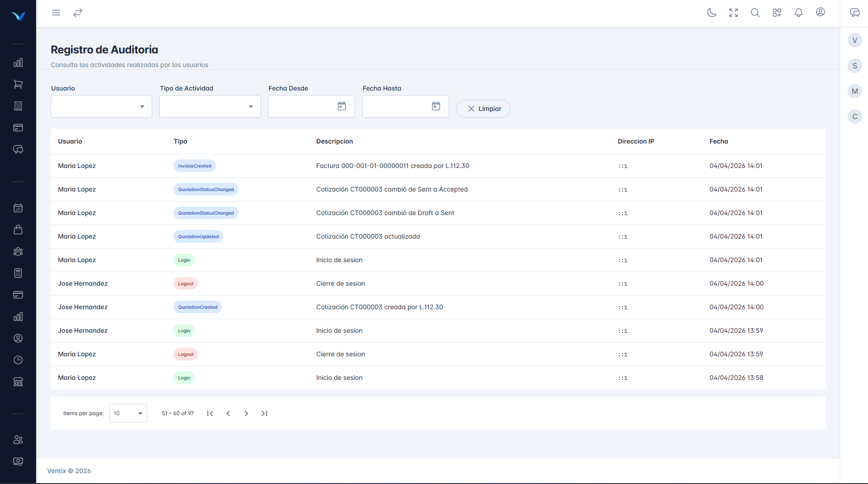
Task: Select the V contact avatar in chat sidebar
Action: [x=854, y=40]
